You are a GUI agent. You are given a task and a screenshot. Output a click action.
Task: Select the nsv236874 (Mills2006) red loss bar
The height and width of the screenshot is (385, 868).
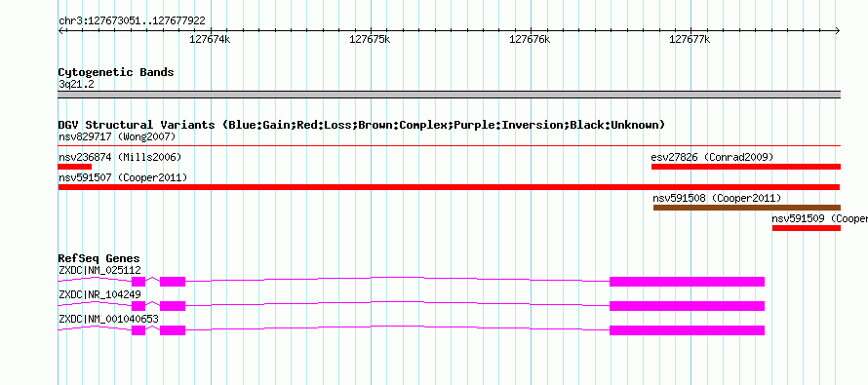[x=75, y=167]
